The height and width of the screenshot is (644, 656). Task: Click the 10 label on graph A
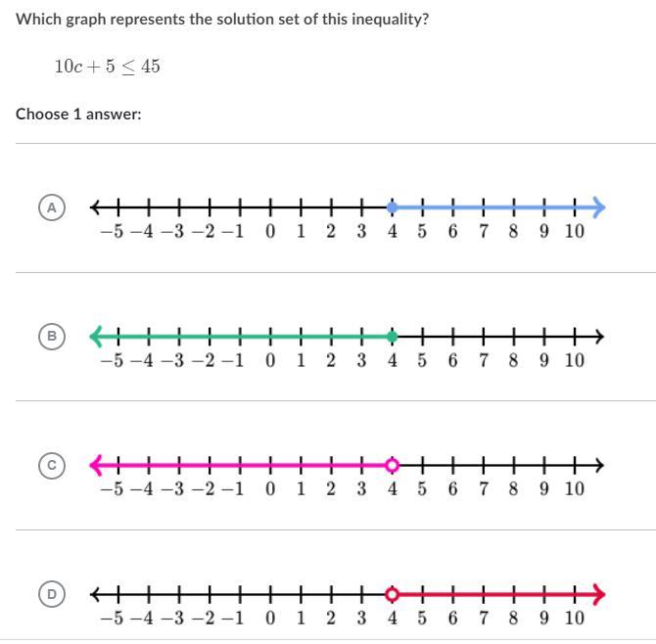click(x=574, y=232)
